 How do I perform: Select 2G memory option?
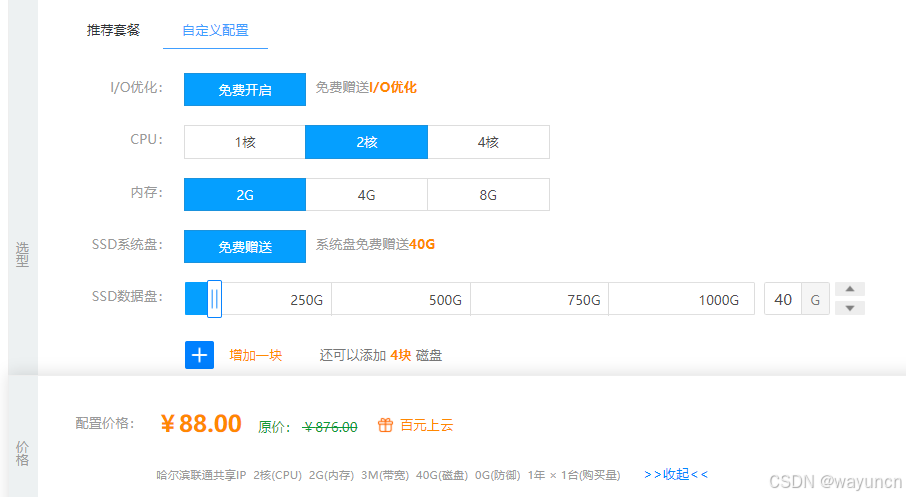click(x=245, y=195)
